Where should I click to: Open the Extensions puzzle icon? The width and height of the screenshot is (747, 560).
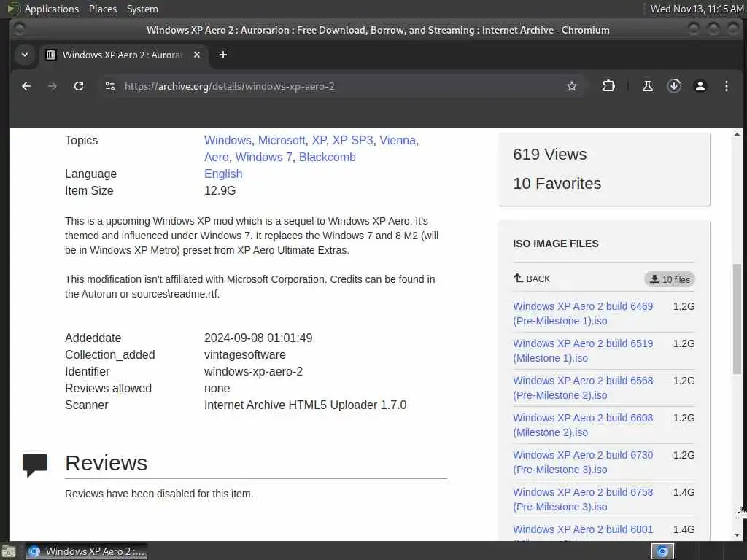pyautogui.click(x=608, y=86)
